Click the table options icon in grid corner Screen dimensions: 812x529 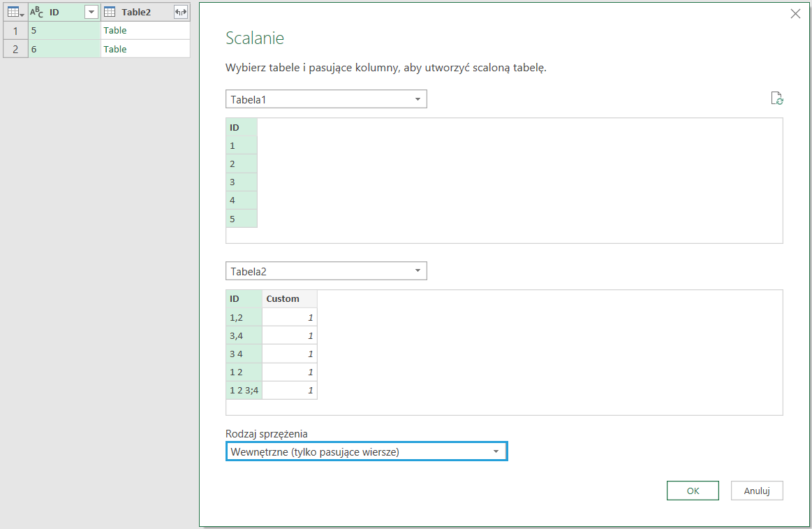coord(15,12)
